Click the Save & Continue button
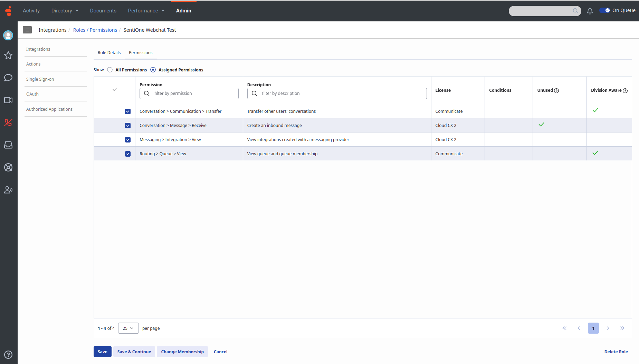The width and height of the screenshot is (639, 364). 134,352
